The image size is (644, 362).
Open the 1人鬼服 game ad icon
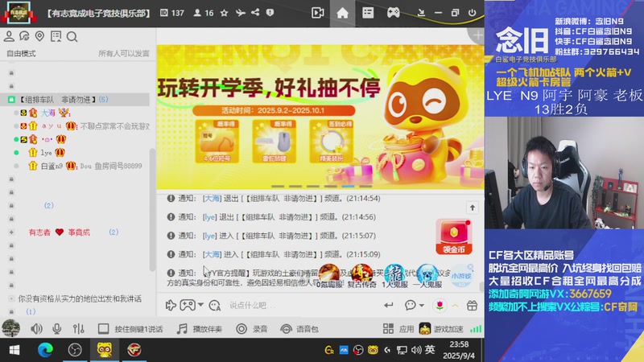pos(394,276)
